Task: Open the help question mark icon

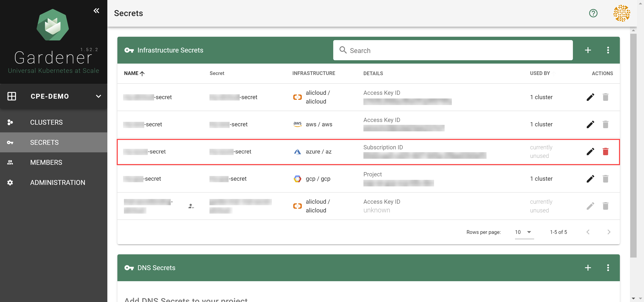Action: click(593, 13)
